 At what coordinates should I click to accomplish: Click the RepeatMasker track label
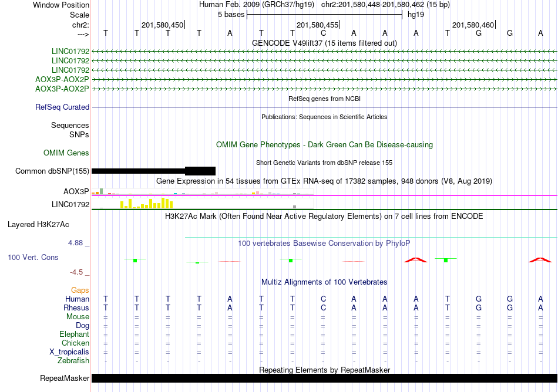point(65,379)
